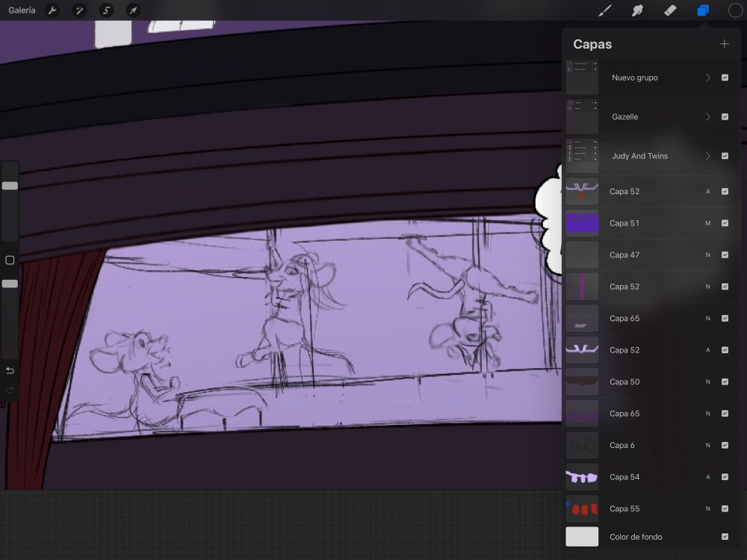747x560 pixels.
Task: Toggle the Capa 6 visibility checkbox
Action: (725, 445)
